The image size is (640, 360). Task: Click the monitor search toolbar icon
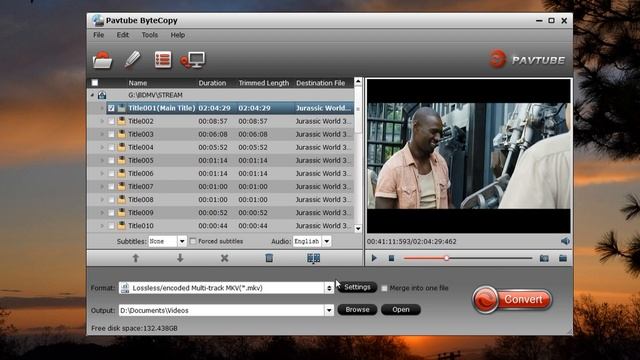[x=193, y=60]
